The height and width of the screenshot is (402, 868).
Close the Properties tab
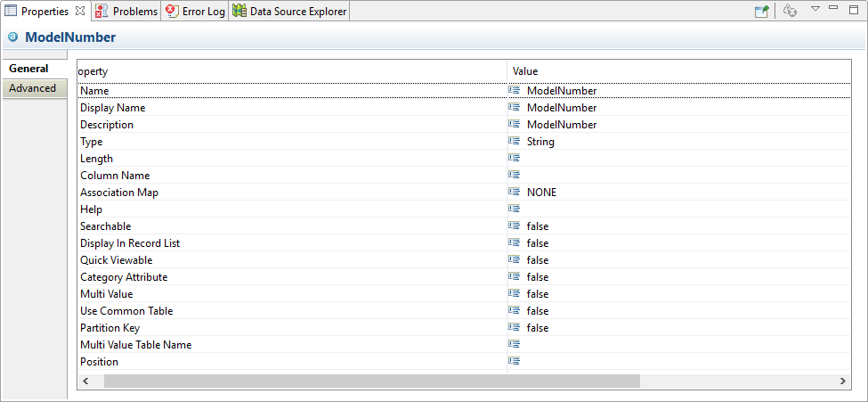click(x=80, y=11)
